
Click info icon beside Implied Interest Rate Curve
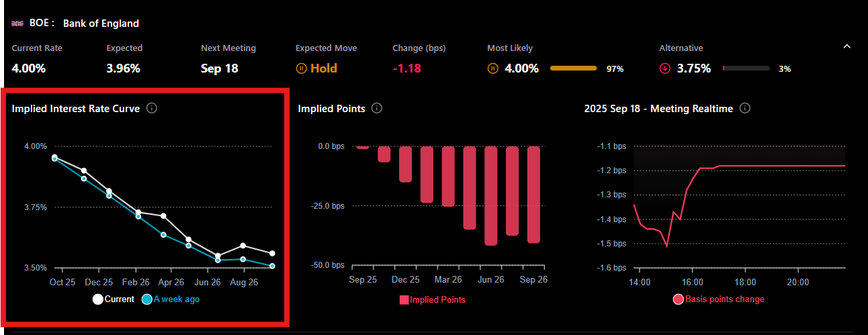[x=152, y=108]
